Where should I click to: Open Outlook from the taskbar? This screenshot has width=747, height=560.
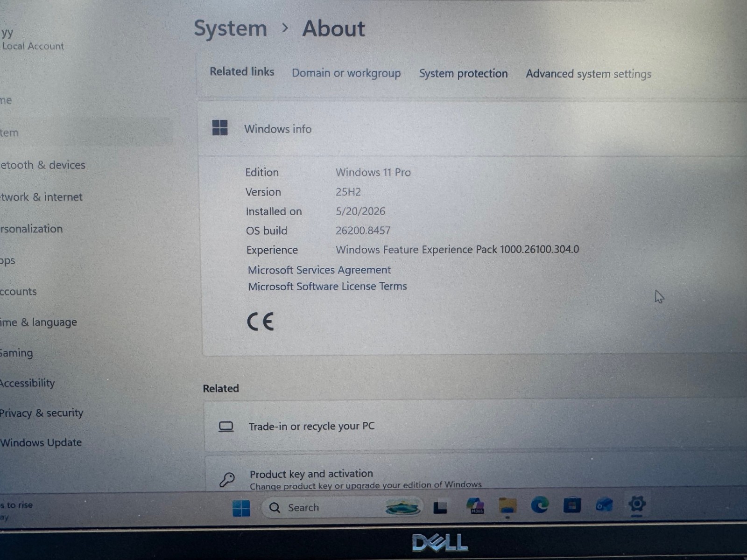[604, 505]
